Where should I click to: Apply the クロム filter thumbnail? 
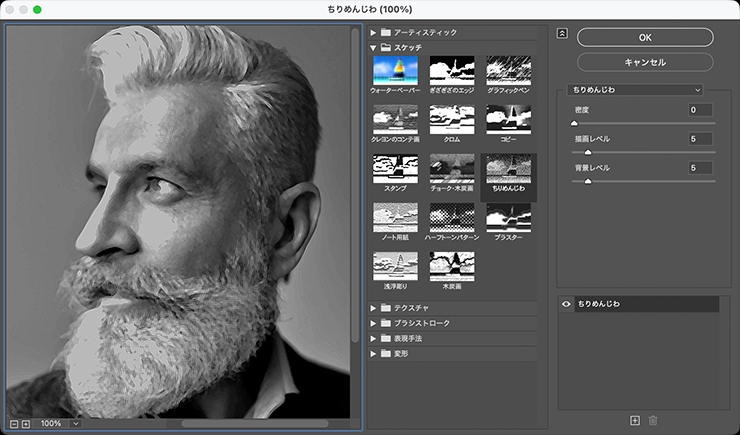pos(451,119)
